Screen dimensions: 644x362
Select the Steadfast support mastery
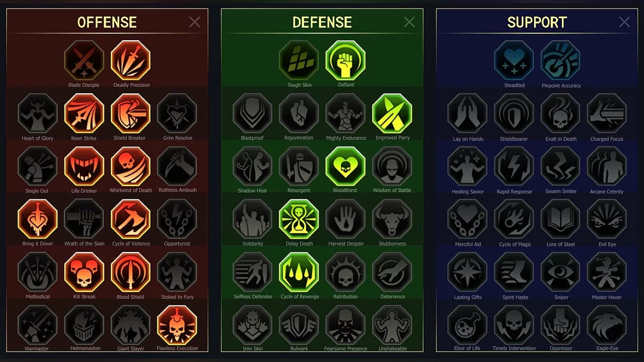tap(514, 61)
